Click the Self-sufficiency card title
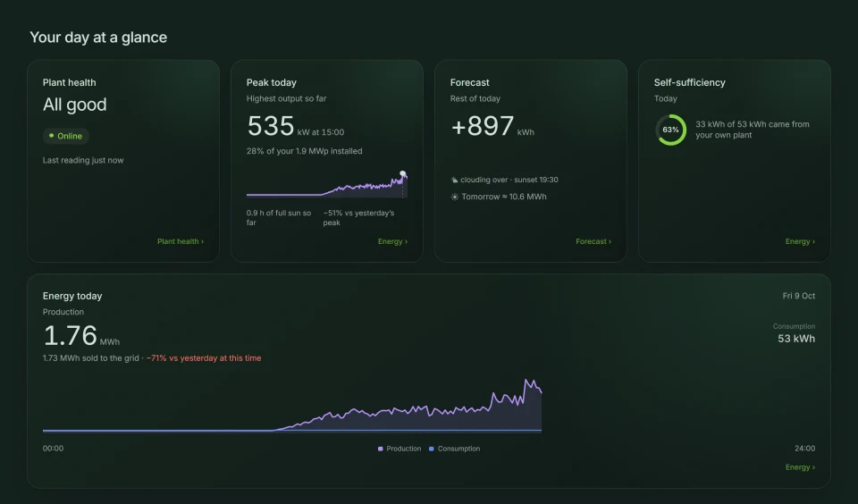The width and height of the screenshot is (858, 504). pyautogui.click(x=689, y=82)
